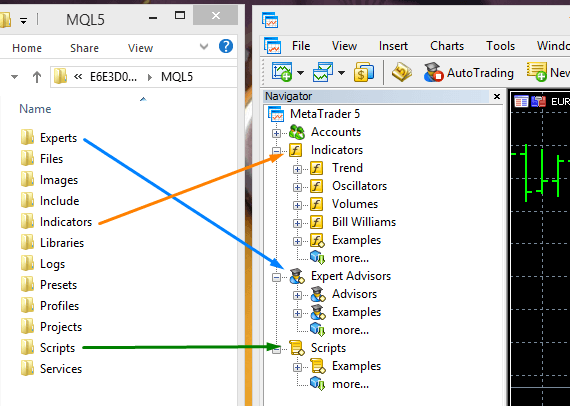Click the MetaTrader menu bar chart icon

pos(273,46)
